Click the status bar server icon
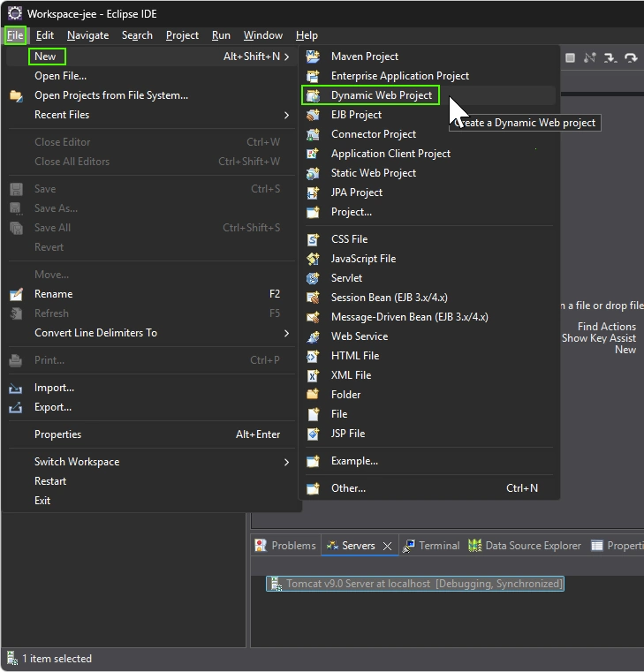This screenshot has width=644, height=672. pyautogui.click(x=11, y=658)
